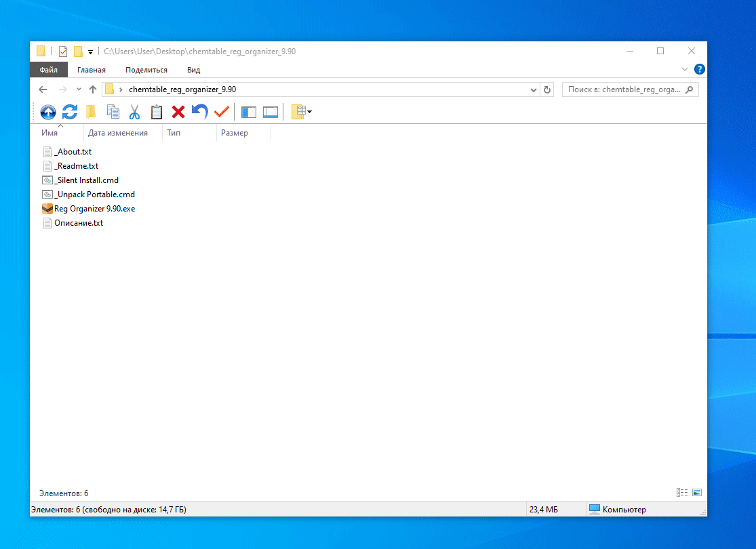Toggle the preview pane toolbar button
The width and height of the screenshot is (756, 549).
tap(271, 112)
